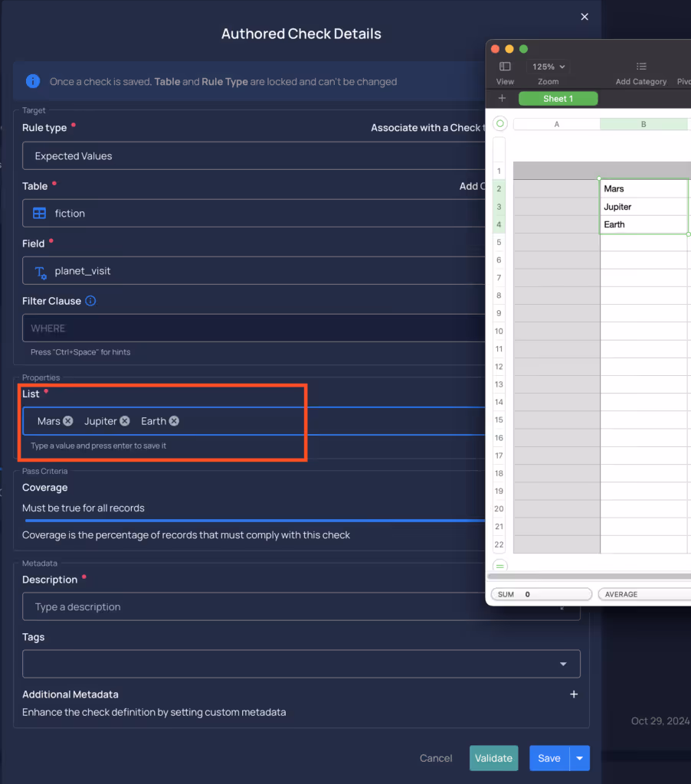
Task: Select row 2 header in Numbers
Action: point(499,189)
